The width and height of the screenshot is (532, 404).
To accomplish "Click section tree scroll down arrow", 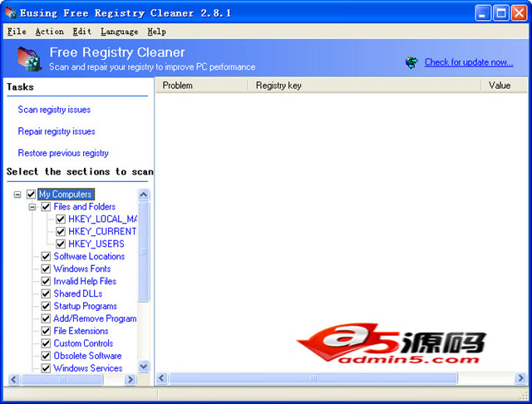I will pyautogui.click(x=144, y=367).
